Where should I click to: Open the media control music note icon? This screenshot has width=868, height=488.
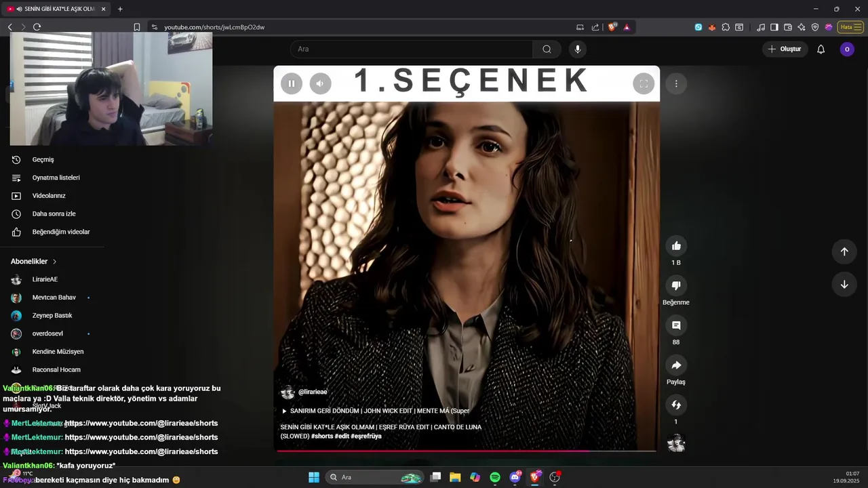click(761, 27)
